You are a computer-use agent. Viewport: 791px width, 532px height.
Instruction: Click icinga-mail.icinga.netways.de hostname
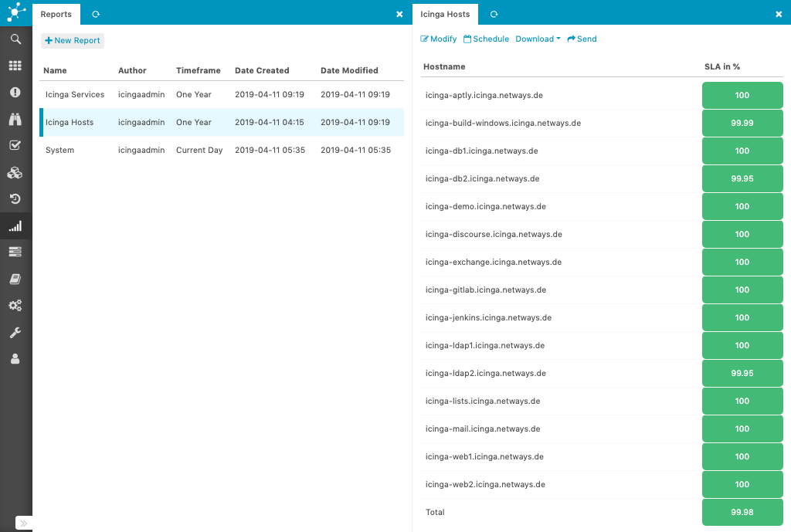click(483, 429)
